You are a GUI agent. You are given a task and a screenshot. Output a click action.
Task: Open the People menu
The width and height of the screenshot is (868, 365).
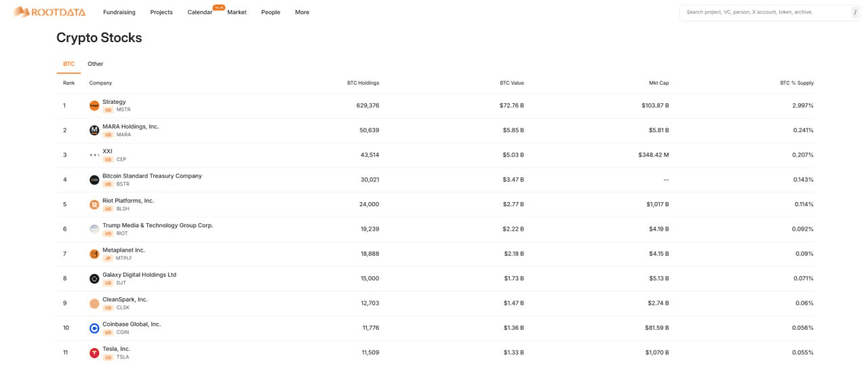point(271,12)
